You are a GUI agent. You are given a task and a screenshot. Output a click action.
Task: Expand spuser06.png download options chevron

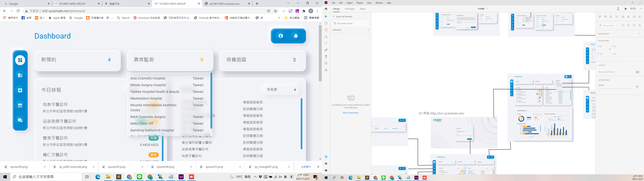tap(45, 167)
